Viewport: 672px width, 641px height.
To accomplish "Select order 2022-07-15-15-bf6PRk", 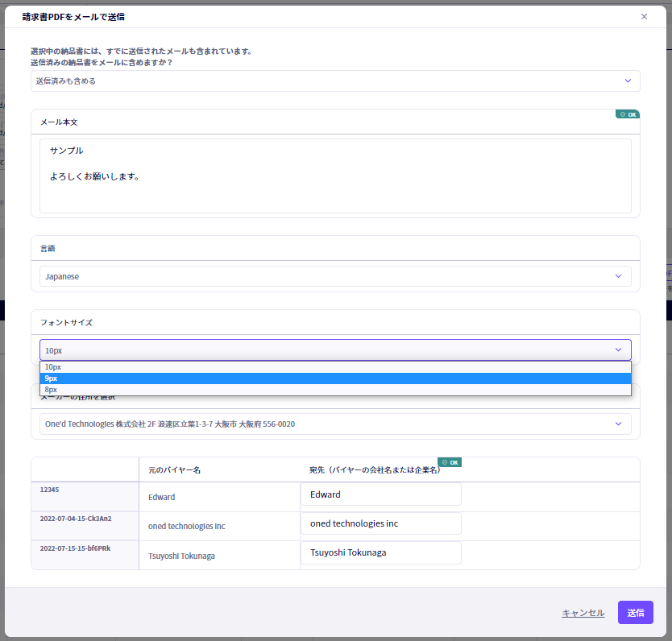I will 76,548.
